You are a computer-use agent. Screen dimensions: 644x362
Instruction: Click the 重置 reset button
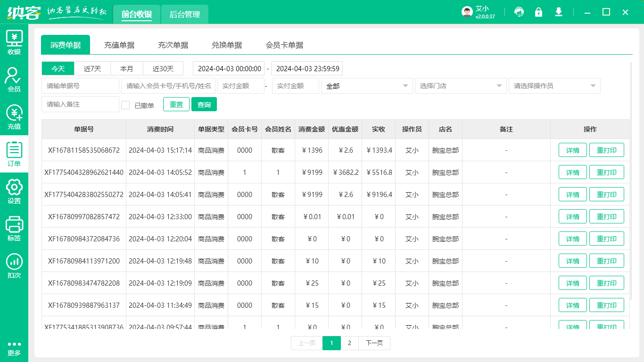(x=176, y=104)
